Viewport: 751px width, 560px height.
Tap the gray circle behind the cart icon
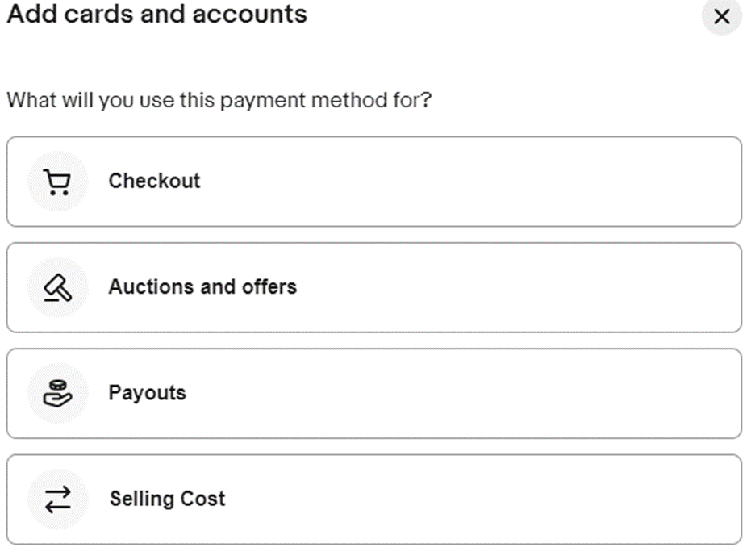coord(57,182)
